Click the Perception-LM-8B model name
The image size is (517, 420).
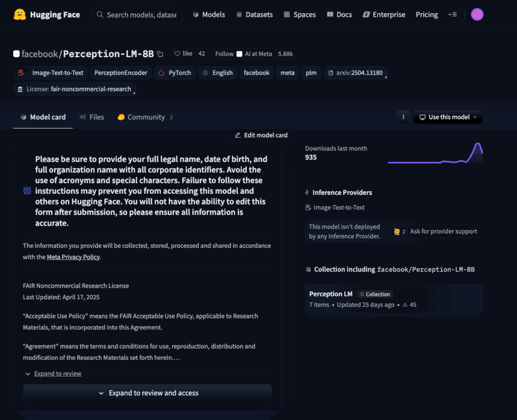[108, 54]
